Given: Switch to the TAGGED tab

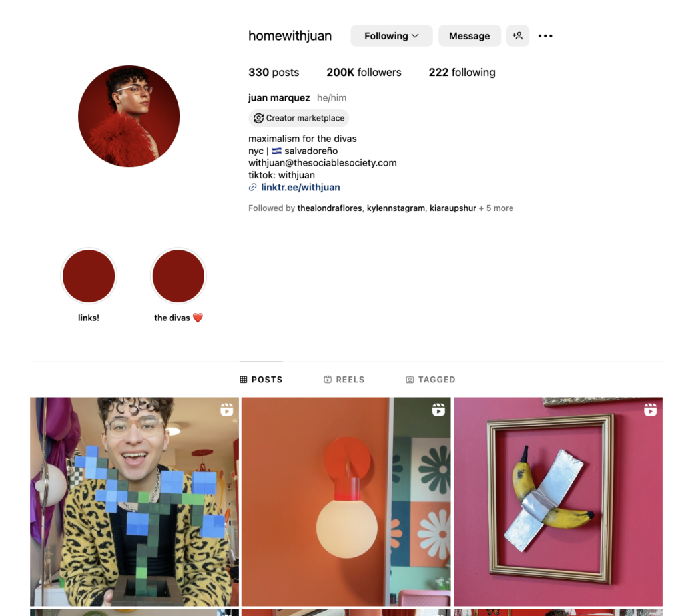Looking at the screenshot, I should pyautogui.click(x=430, y=380).
